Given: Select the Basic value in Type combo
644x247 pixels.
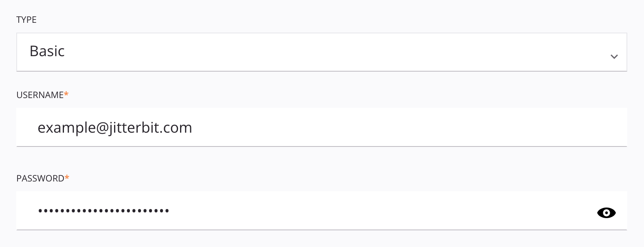Looking at the screenshot, I should coord(47,51).
